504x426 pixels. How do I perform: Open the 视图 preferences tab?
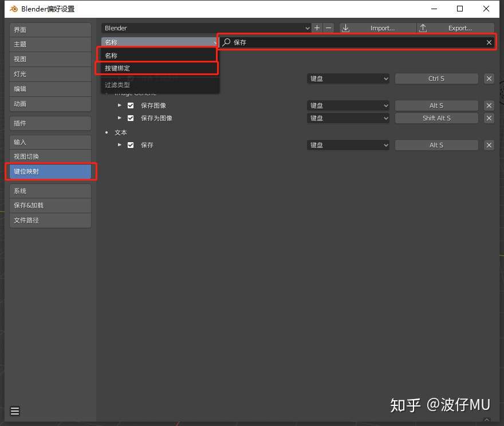[x=50, y=59]
